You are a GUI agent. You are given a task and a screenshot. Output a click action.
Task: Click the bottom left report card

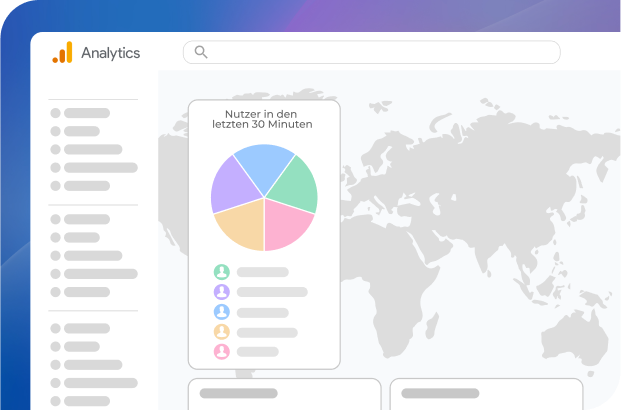[284, 394]
